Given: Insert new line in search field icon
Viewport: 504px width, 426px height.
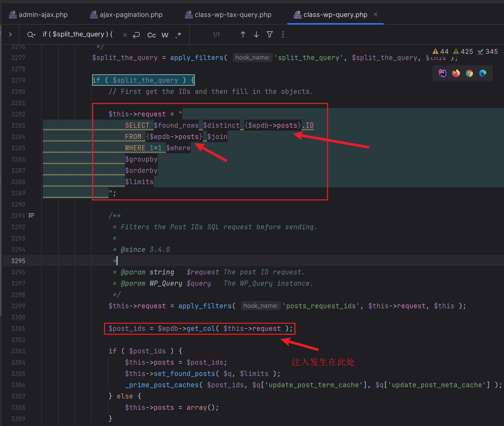Looking at the screenshot, I should (136, 35).
